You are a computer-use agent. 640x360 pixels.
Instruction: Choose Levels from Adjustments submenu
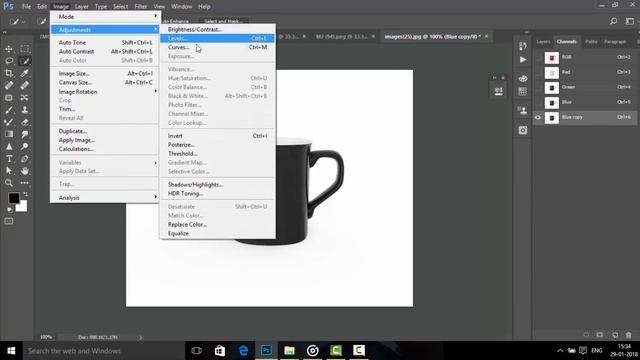tap(218, 38)
